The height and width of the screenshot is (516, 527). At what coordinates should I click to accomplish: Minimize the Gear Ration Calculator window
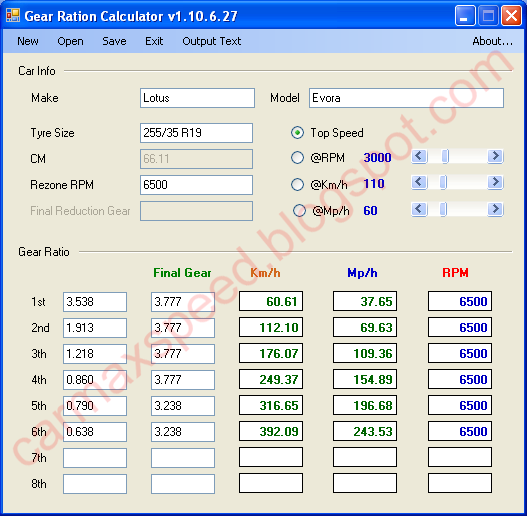(x=465, y=15)
